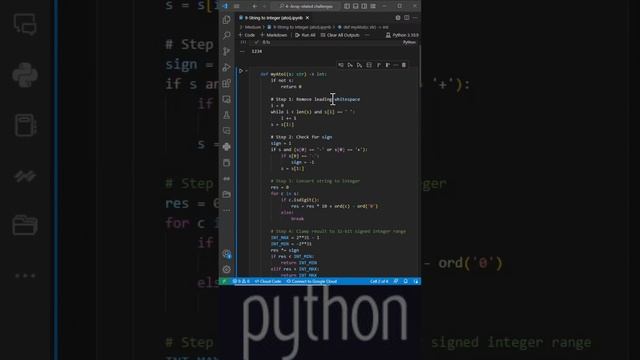640x360 pixels.
Task: Open the Search view in activity bar
Action: 227,36
